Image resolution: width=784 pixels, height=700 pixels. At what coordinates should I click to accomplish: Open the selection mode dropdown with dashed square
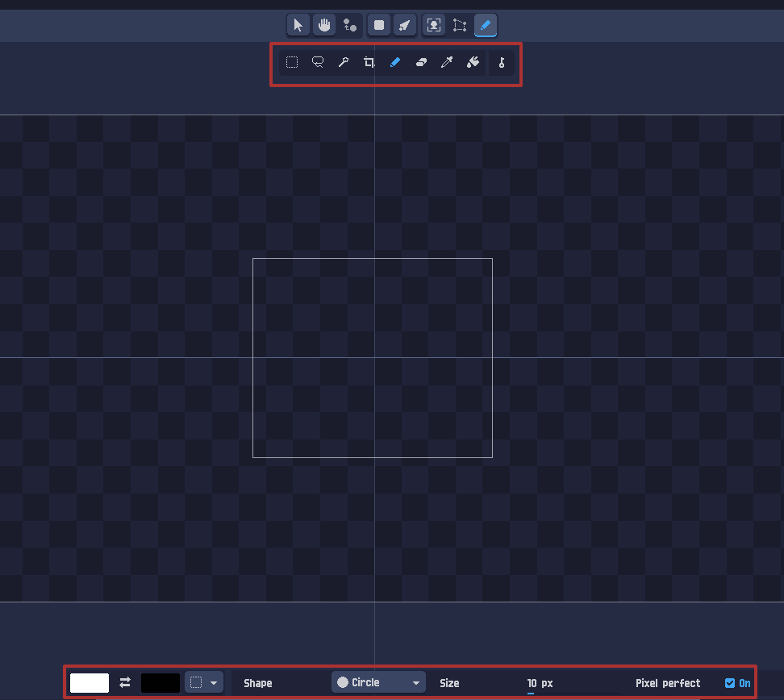[204, 682]
